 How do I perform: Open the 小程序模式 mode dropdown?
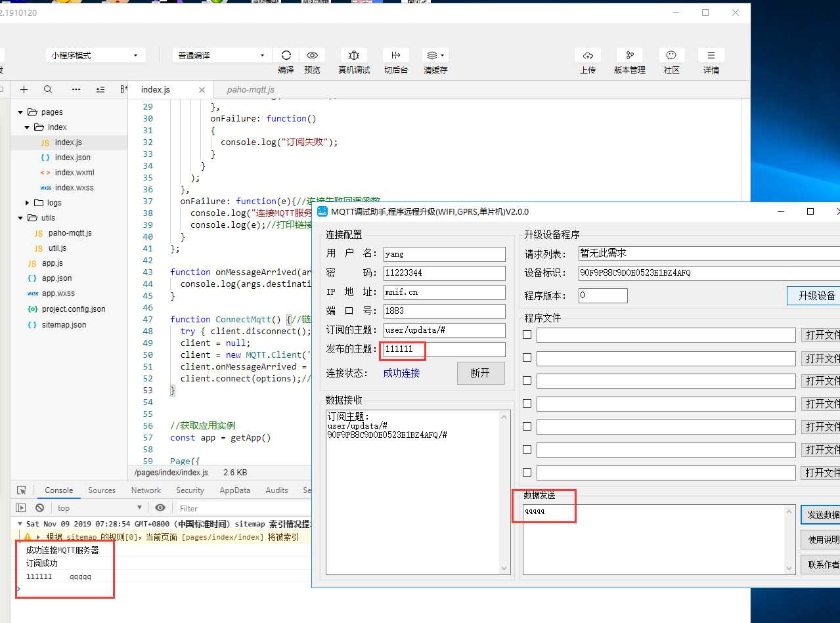[95, 56]
